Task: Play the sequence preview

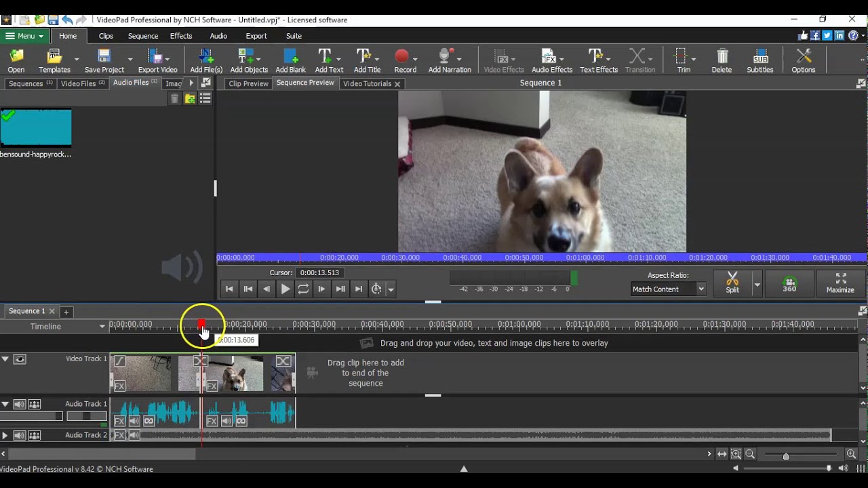Action: click(285, 289)
